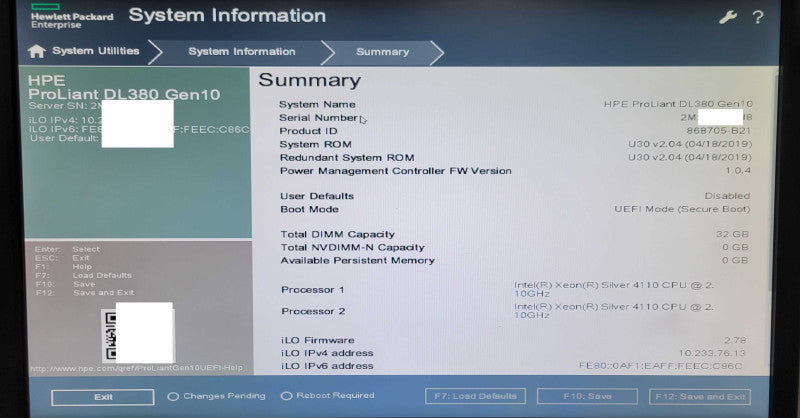Click the Hewlett Packard Enterprise logo
Image resolution: width=800 pixels, height=418 pixels.
click(x=71, y=16)
